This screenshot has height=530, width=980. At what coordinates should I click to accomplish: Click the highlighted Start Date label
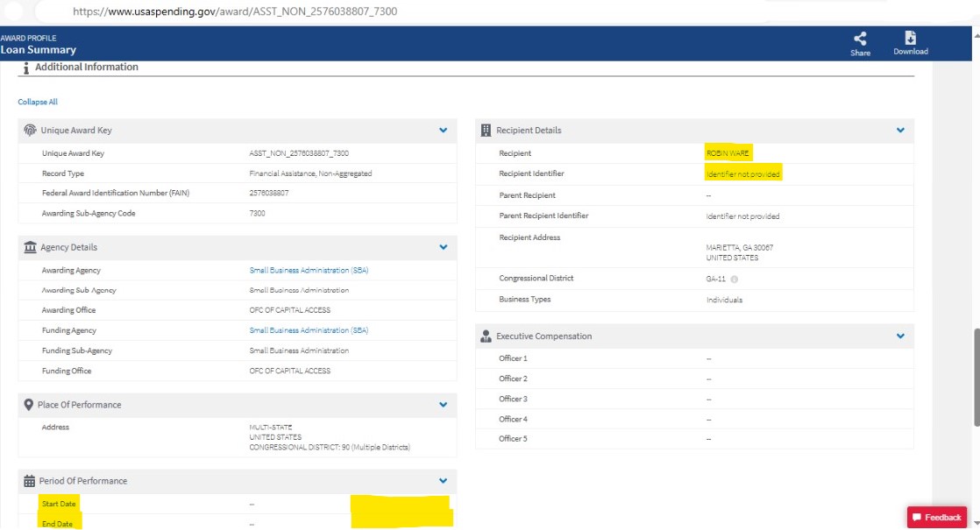(x=59, y=504)
